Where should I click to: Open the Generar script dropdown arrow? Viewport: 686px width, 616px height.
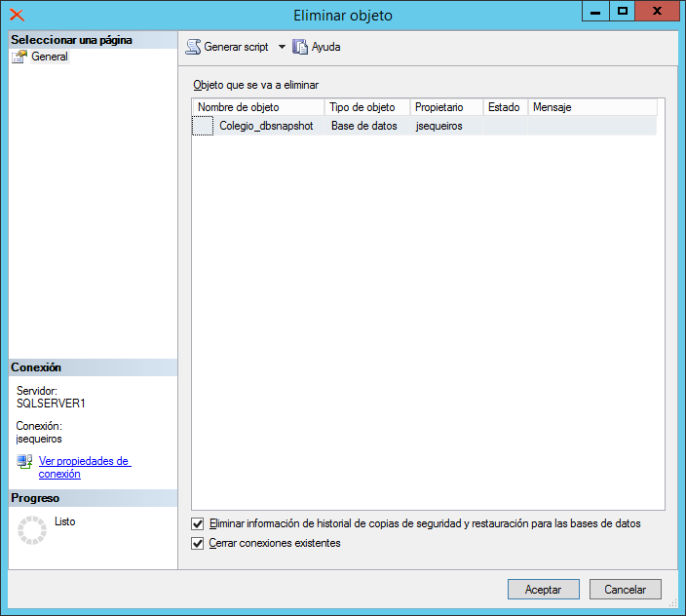click(283, 47)
